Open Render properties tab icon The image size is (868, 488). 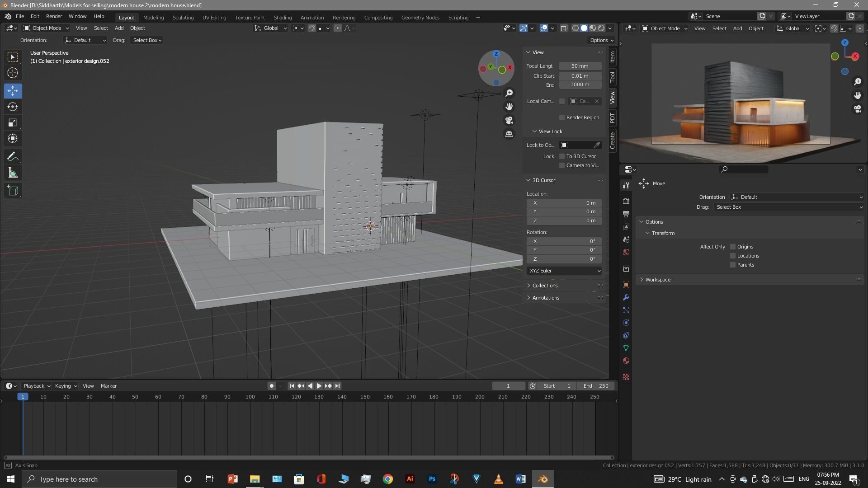626,201
